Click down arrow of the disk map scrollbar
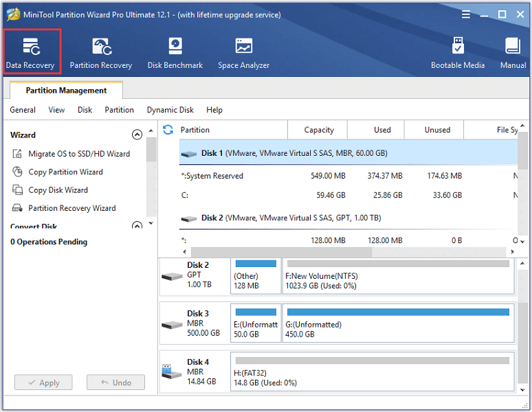The image size is (532, 412). coord(522,390)
